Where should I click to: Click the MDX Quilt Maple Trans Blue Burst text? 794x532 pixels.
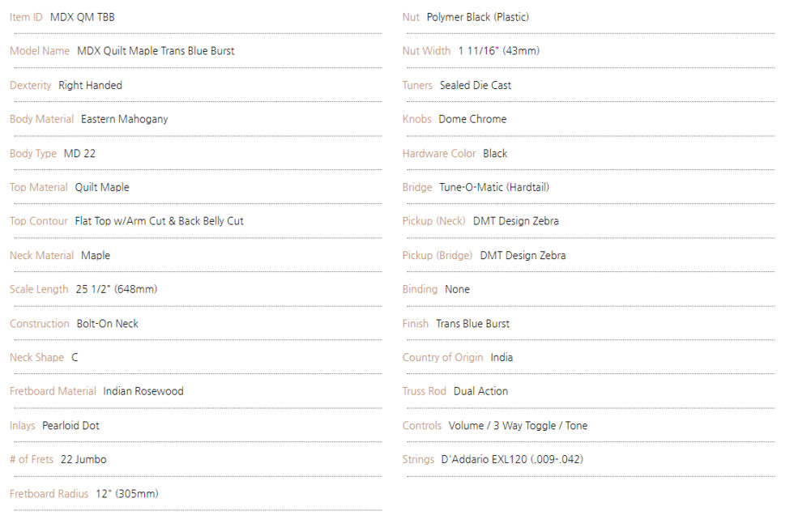[156, 51]
